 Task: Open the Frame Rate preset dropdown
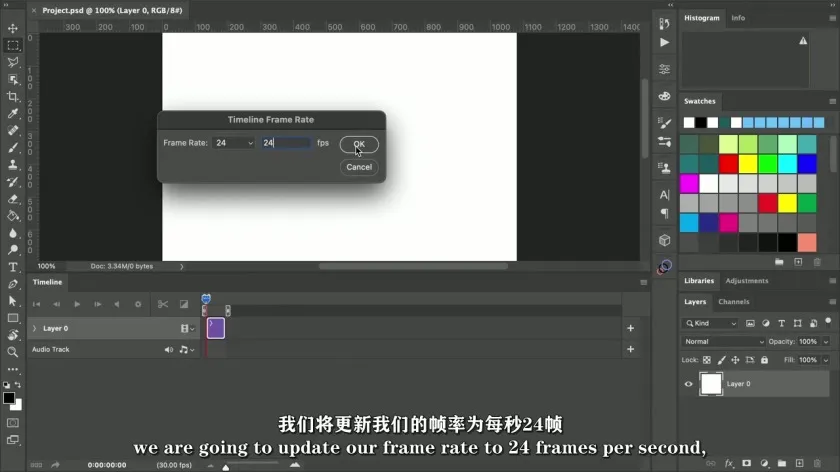235,143
